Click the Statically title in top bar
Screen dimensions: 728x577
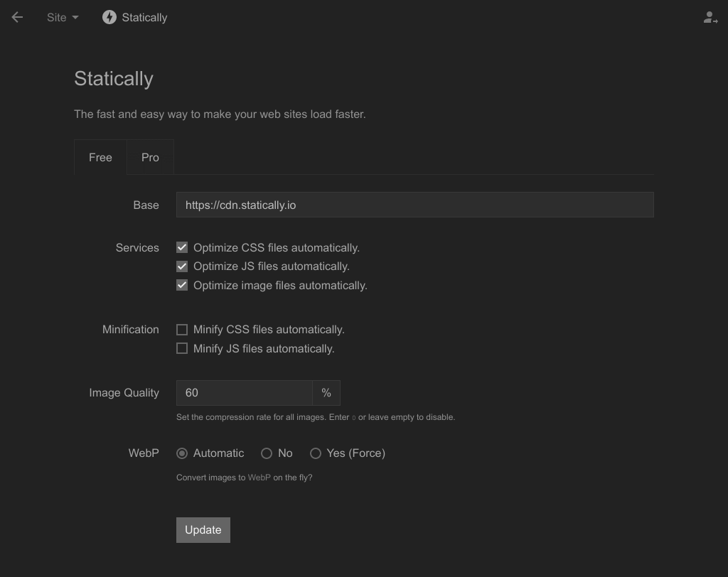point(144,17)
